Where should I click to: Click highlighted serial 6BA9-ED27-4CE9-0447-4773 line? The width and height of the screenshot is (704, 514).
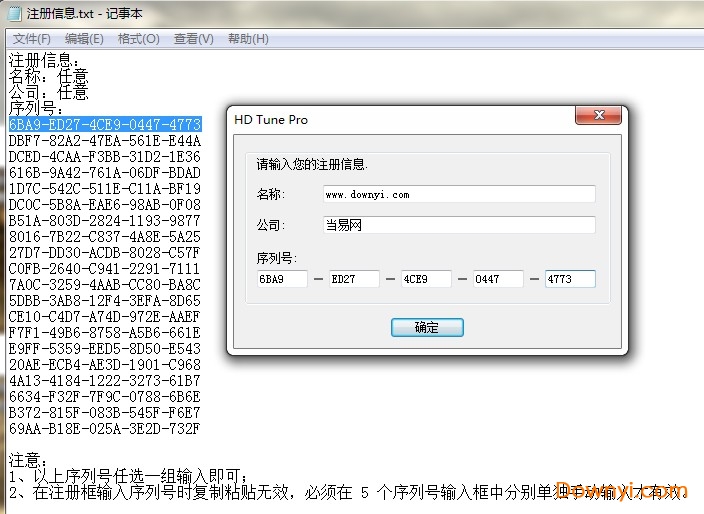[x=105, y=124]
